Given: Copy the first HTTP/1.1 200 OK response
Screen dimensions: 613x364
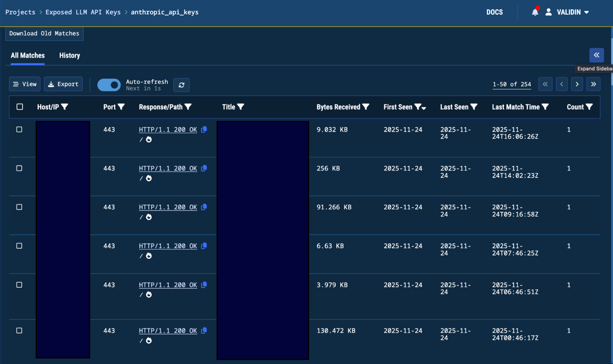Looking at the screenshot, I should pyautogui.click(x=203, y=130).
